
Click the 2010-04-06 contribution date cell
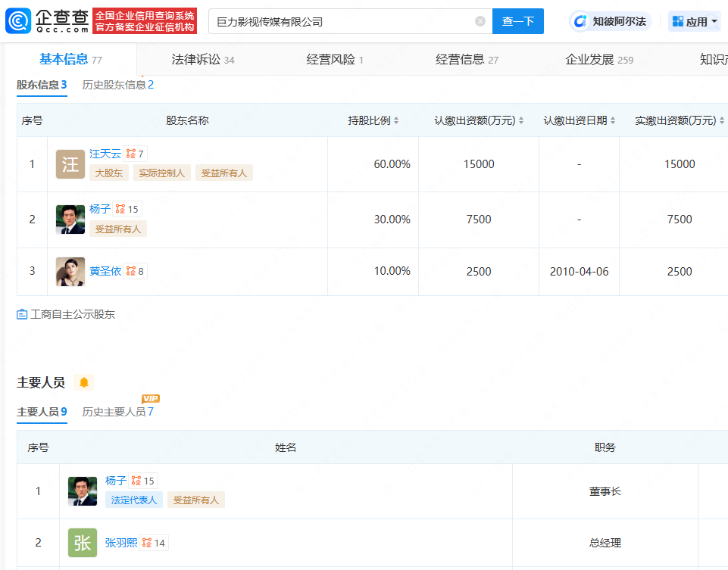click(579, 272)
